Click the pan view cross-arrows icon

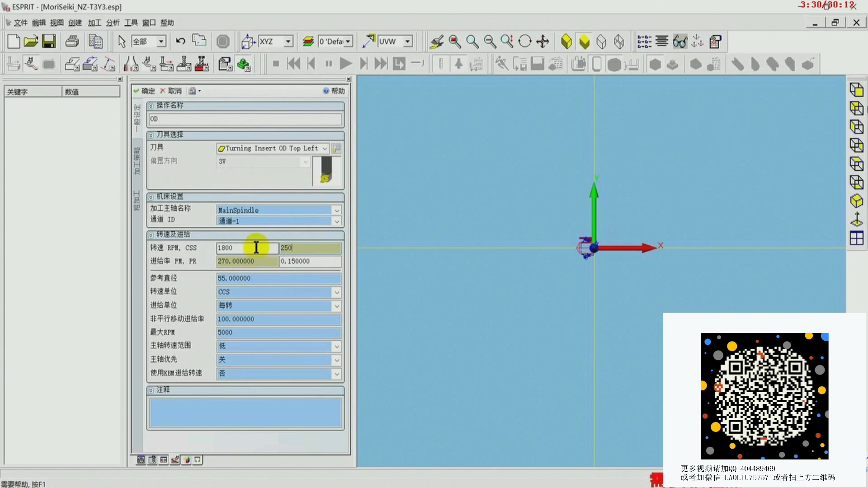542,42
